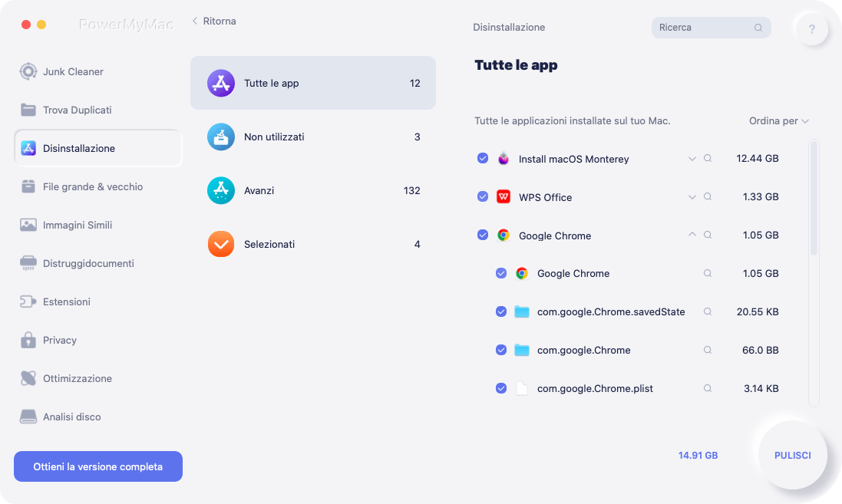
Task: Open the Ordina per sort dropdown
Action: (778, 121)
